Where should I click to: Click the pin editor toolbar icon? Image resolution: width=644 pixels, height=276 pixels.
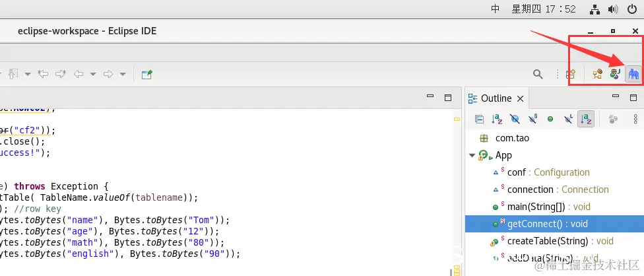click(146, 75)
